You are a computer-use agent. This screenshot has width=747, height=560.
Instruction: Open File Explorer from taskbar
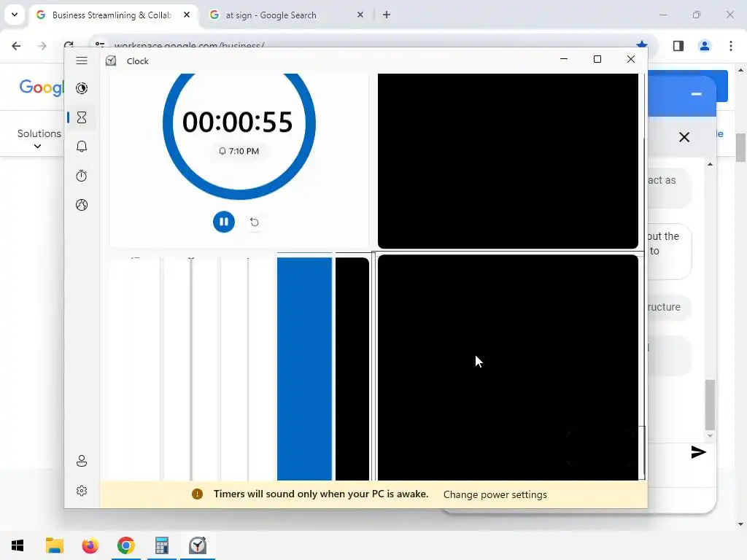54,545
